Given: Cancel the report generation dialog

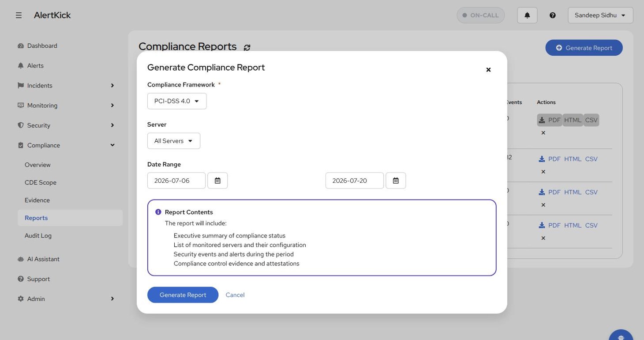Looking at the screenshot, I should tap(235, 295).
